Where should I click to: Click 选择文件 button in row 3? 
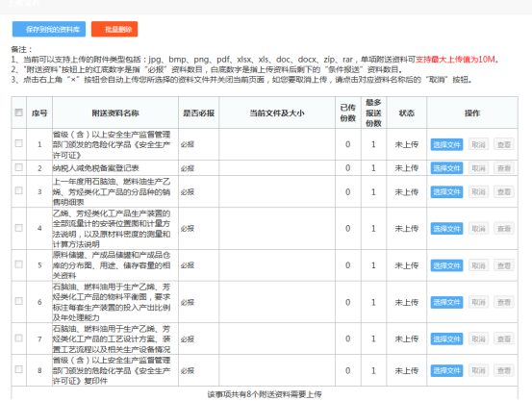[446, 192]
